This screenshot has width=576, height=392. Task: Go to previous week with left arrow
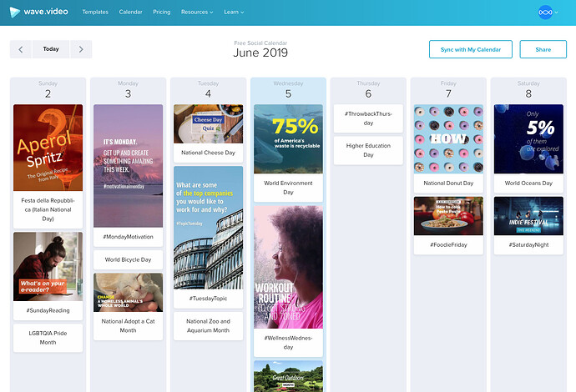click(x=21, y=49)
